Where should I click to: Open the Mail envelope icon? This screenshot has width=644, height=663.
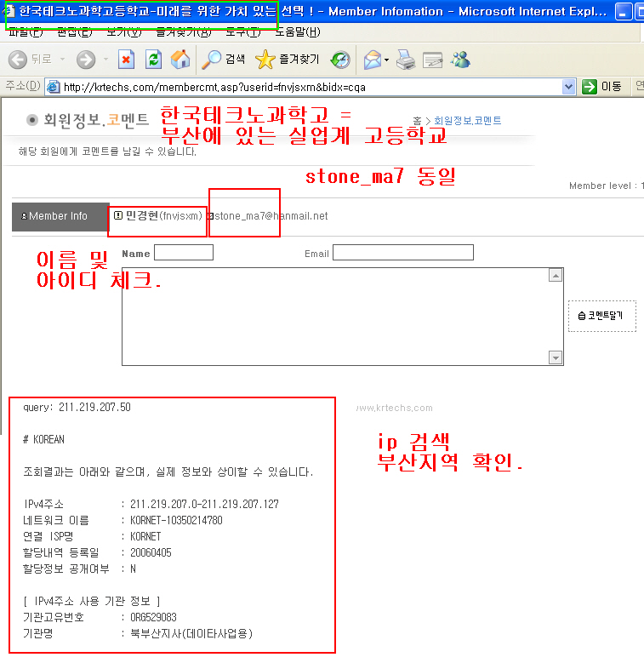(x=373, y=60)
